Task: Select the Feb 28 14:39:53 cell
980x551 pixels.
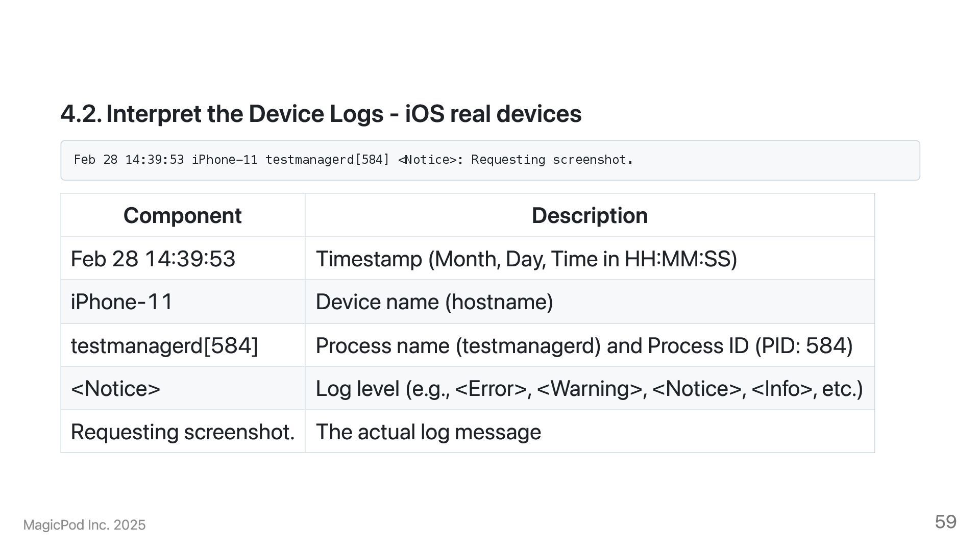Action: pyautogui.click(x=153, y=259)
